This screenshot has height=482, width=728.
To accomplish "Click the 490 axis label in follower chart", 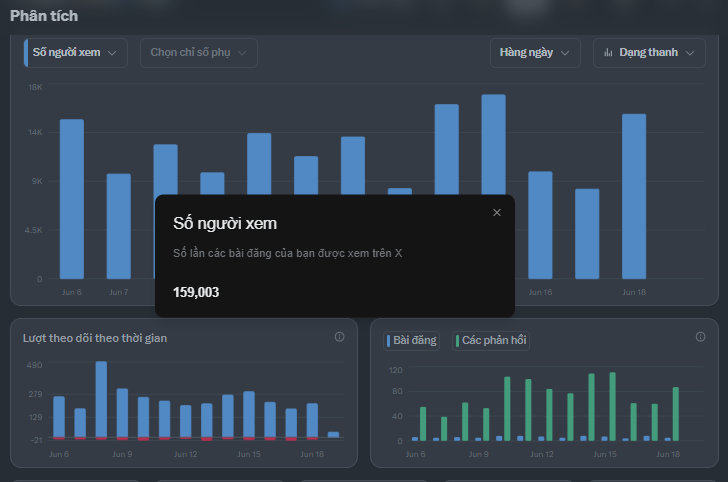I will pos(35,365).
